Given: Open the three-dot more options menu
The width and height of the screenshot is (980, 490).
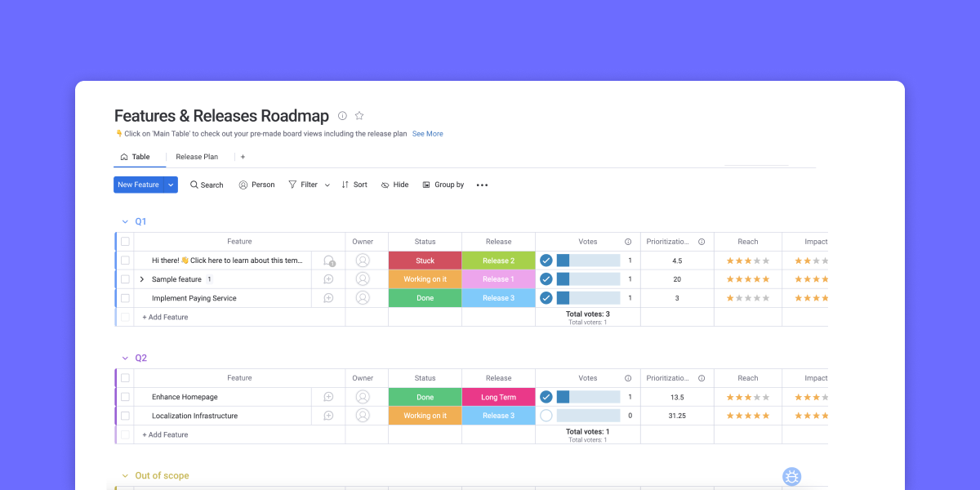Looking at the screenshot, I should click(x=482, y=185).
